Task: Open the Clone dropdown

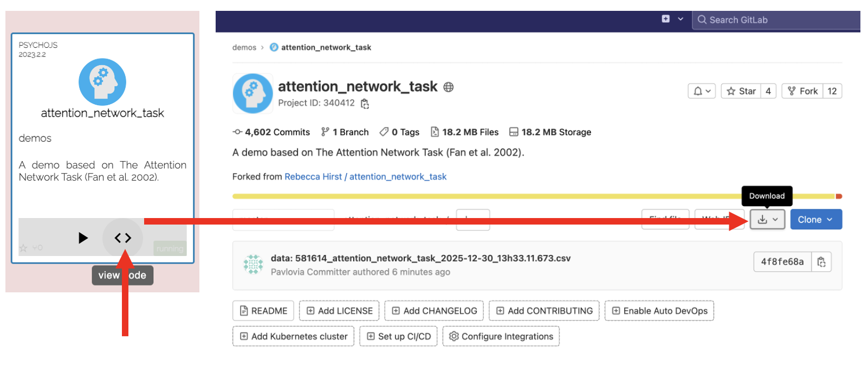Action: pos(815,220)
